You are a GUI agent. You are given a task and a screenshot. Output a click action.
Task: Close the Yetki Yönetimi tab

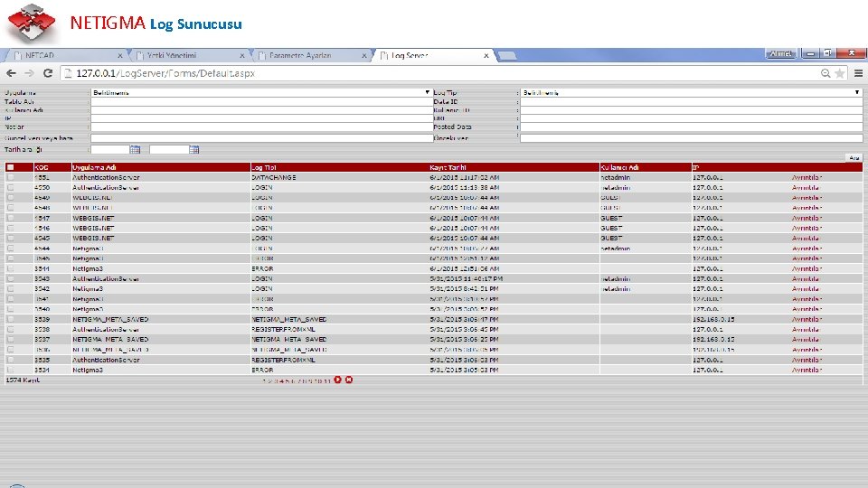tap(242, 55)
